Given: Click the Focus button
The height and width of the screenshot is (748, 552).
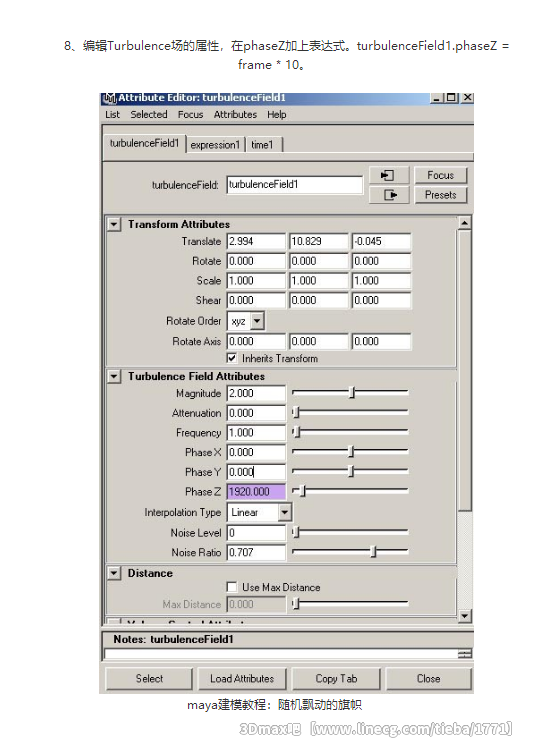Looking at the screenshot, I should point(440,176).
